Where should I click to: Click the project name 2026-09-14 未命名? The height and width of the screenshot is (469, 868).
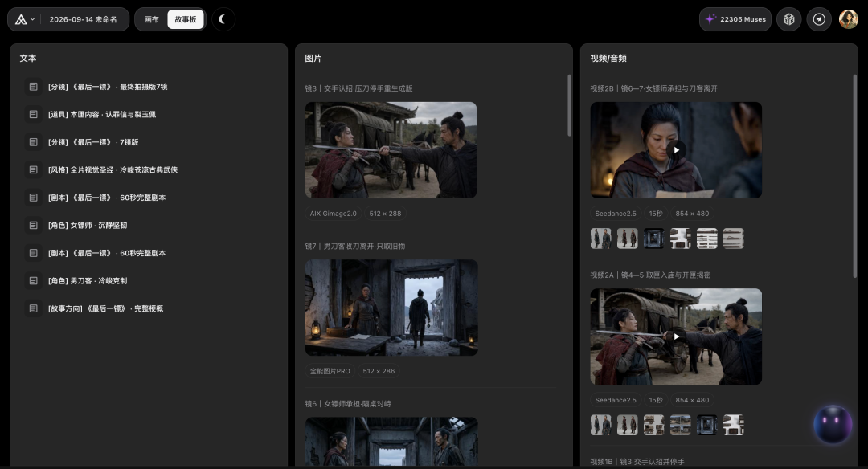(x=83, y=19)
